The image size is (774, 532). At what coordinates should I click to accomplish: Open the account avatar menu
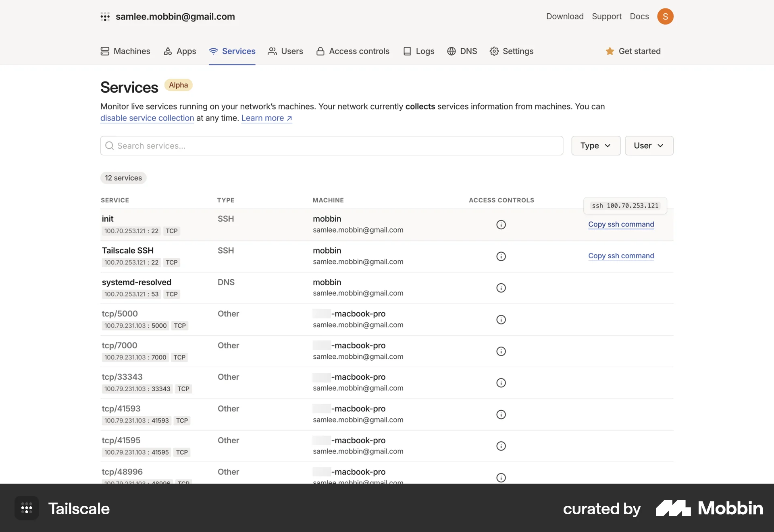click(665, 16)
